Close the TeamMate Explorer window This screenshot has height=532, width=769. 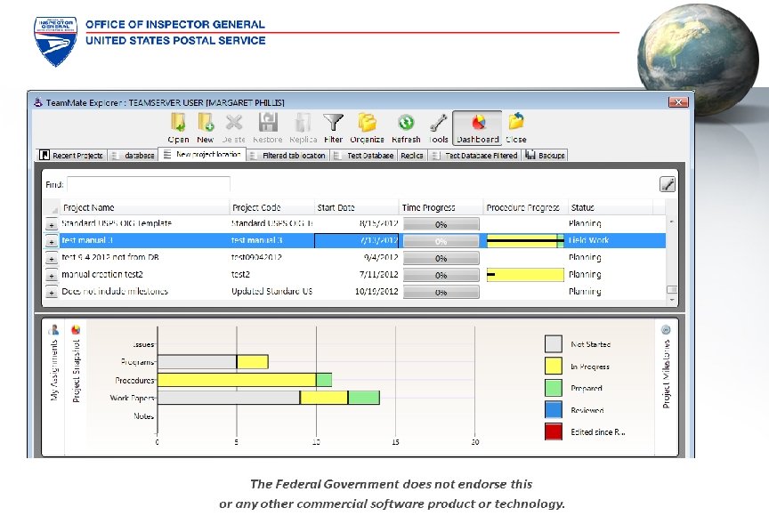pos(678,102)
